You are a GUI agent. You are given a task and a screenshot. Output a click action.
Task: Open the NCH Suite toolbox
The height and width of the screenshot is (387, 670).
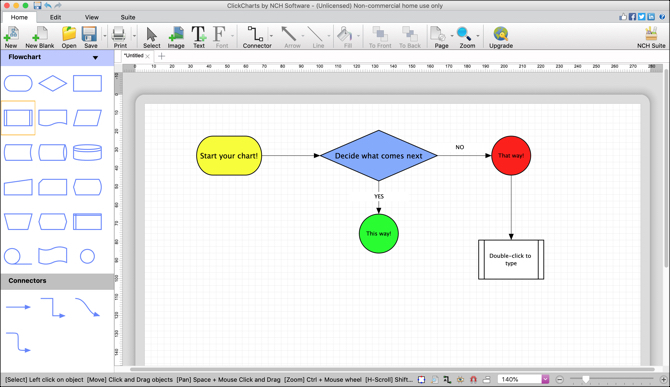click(x=651, y=37)
